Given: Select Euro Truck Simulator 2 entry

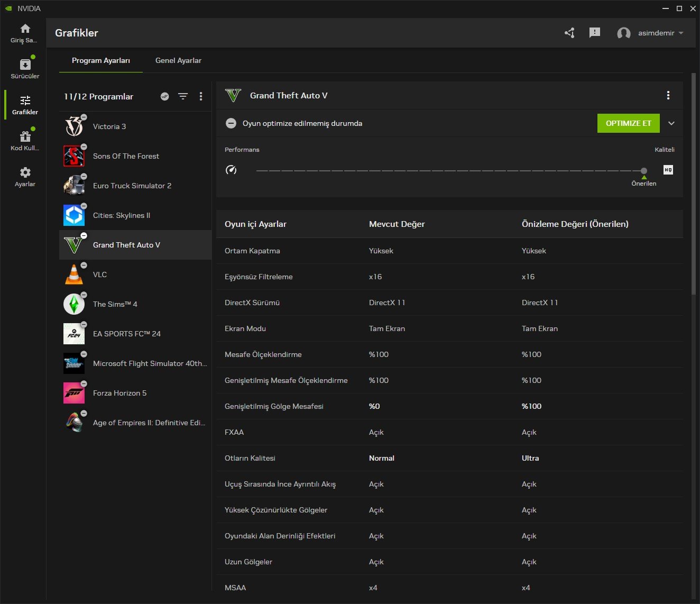Looking at the screenshot, I should coord(135,186).
